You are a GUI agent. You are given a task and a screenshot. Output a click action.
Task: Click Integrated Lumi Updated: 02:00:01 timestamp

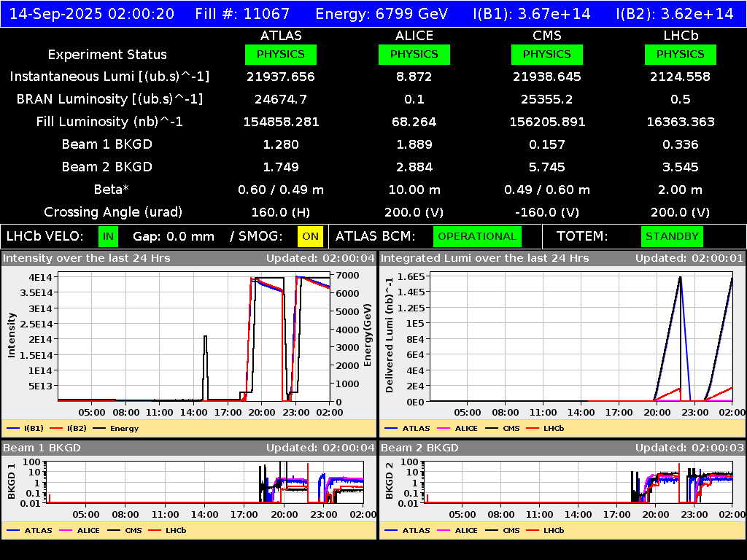click(689, 258)
